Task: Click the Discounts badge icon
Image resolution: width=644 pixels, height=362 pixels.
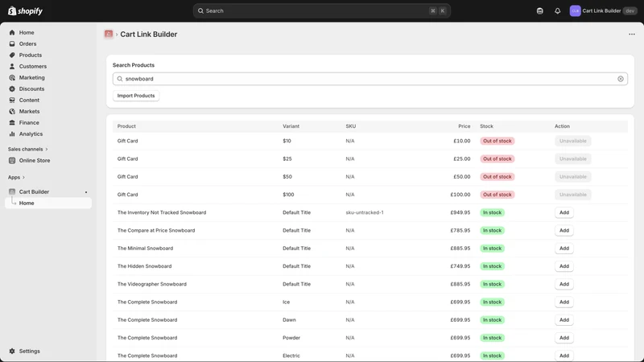Action: [12, 88]
